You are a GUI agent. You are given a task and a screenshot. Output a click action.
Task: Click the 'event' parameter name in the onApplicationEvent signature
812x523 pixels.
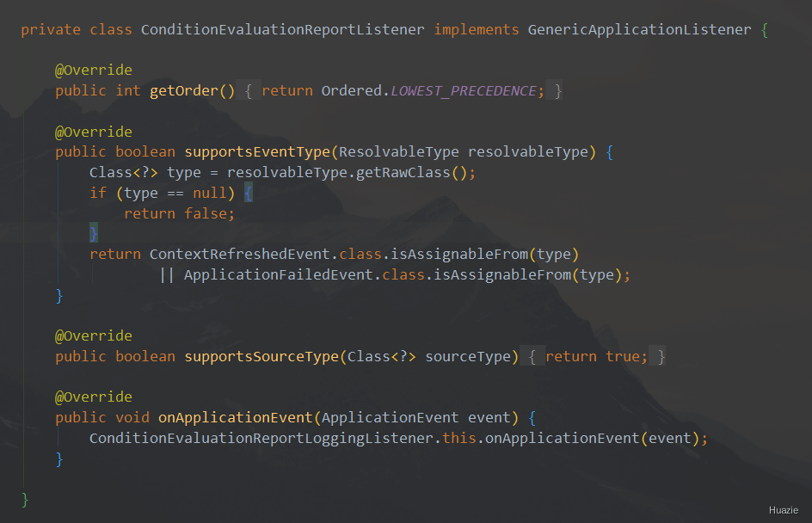coord(489,417)
